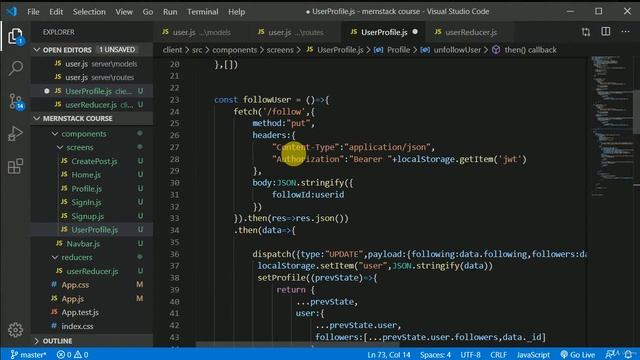Change indentation via Spaces: 4

pyautogui.click(x=435, y=355)
